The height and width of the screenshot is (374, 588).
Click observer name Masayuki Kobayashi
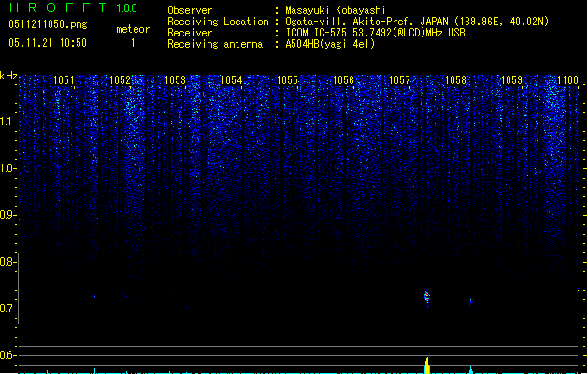[336, 10]
